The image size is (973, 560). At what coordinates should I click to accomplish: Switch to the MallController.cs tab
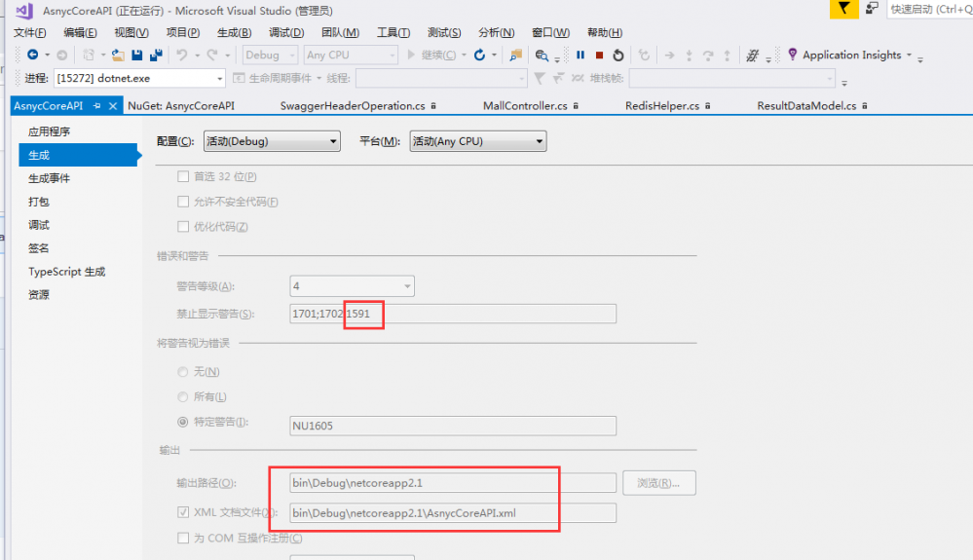(x=525, y=106)
